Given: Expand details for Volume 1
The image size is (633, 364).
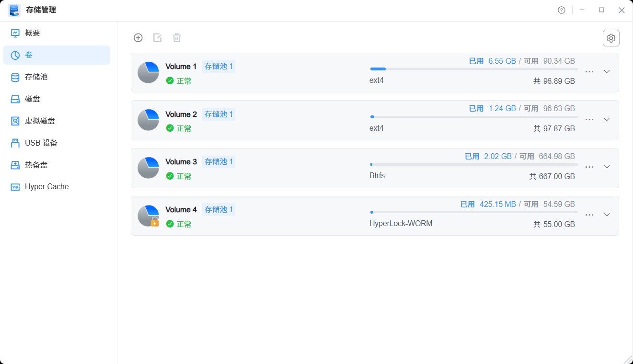Looking at the screenshot, I should pyautogui.click(x=607, y=71).
